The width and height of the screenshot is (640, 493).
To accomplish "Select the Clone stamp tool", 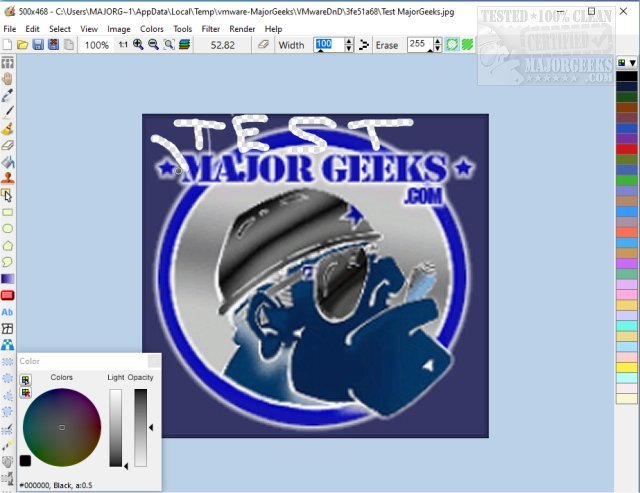I will (7, 178).
